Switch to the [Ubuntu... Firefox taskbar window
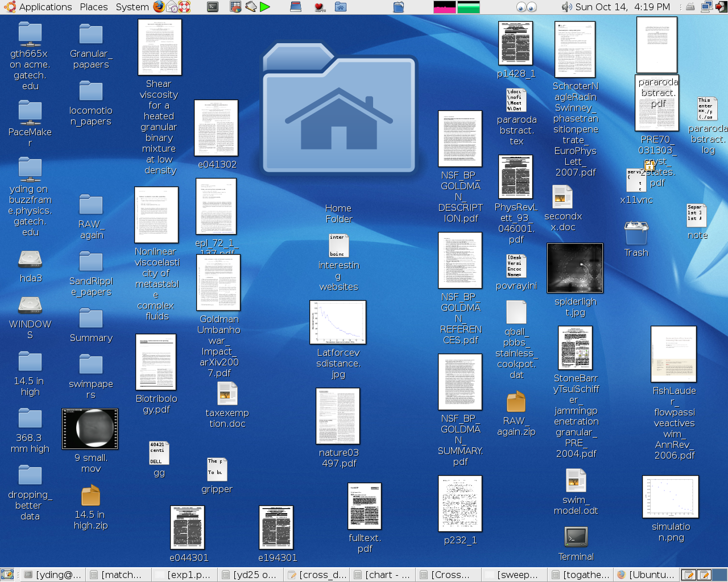The width and height of the screenshot is (728, 582). click(647, 575)
